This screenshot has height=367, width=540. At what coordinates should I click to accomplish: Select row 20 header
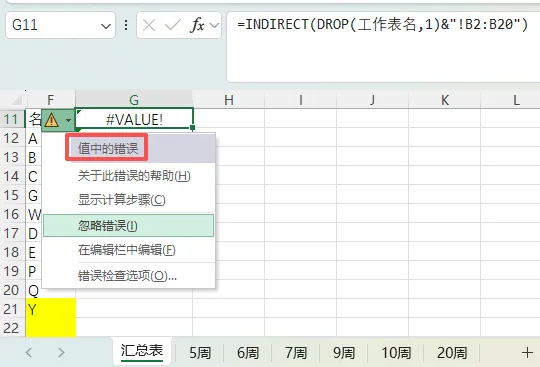click(11, 290)
